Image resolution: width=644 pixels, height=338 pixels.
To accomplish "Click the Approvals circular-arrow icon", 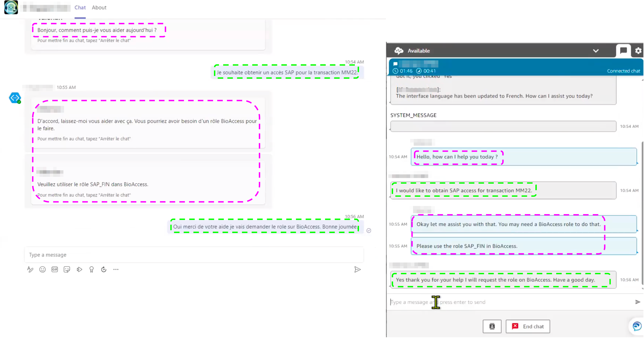I will pyautogui.click(x=104, y=270).
